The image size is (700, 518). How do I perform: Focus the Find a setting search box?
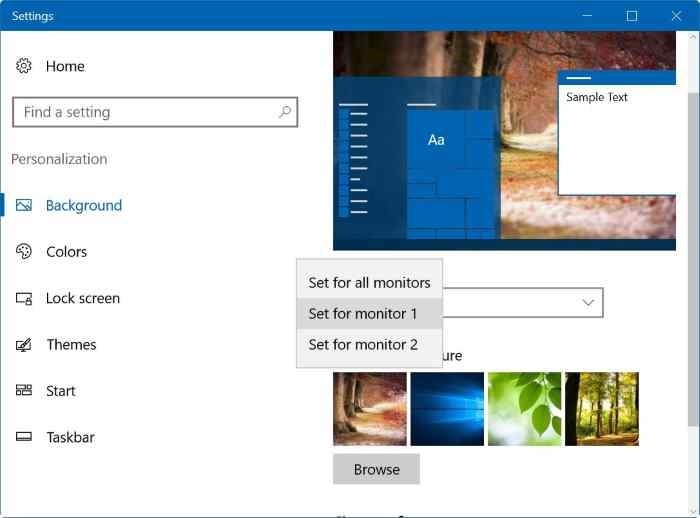point(155,112)
